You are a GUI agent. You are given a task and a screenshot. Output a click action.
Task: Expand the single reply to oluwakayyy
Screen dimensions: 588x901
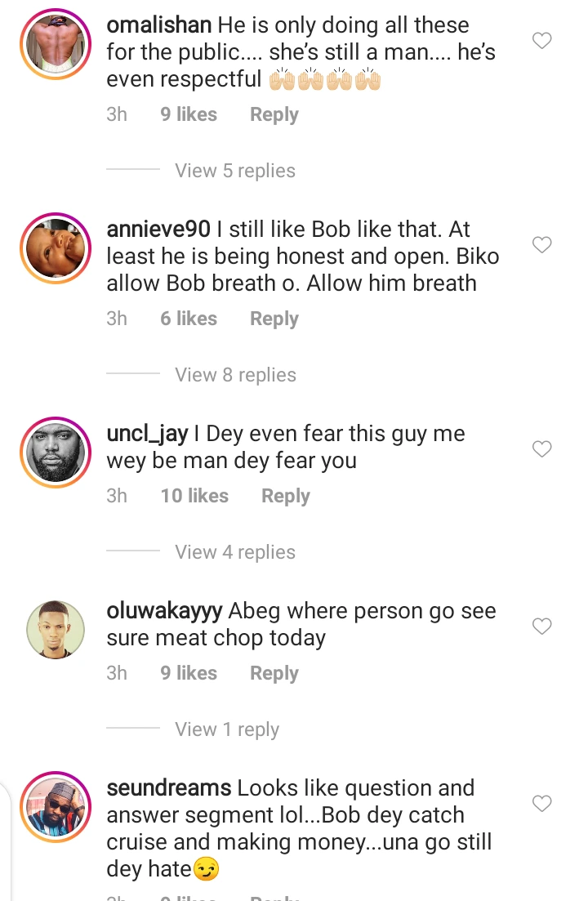click(x=226, y=729)
